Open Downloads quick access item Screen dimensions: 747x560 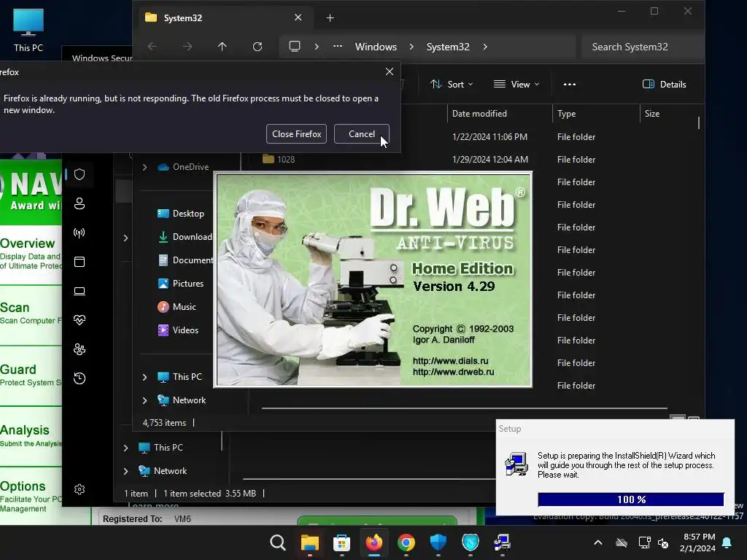185,237
